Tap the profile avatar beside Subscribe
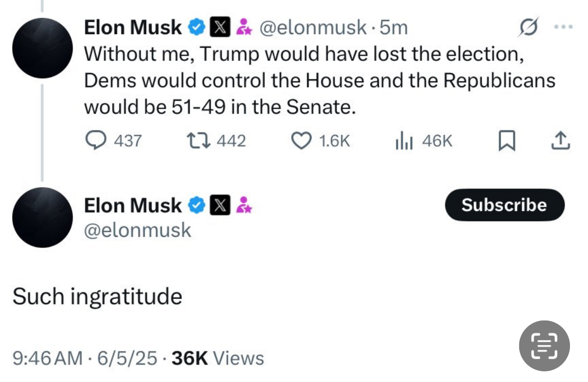Image resolution: width=588 pixels, height=382 pixels. tap(42, 217)
